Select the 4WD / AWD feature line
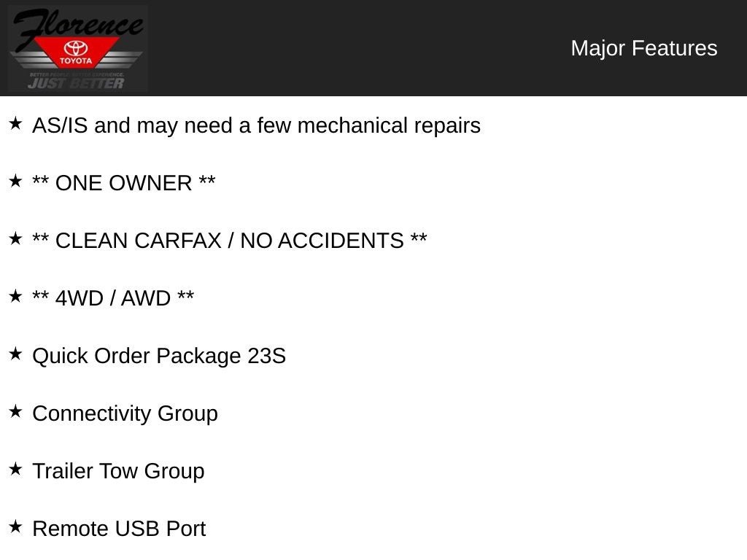747x560 pixels. (x=113, y=298)
